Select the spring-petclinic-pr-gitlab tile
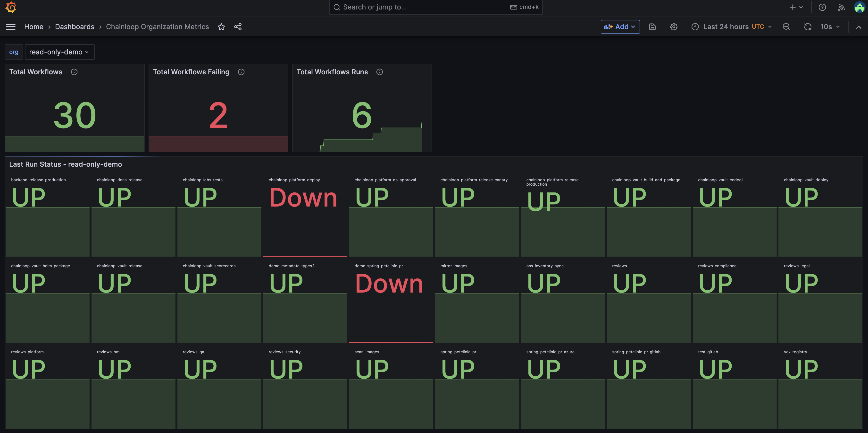 649,388
